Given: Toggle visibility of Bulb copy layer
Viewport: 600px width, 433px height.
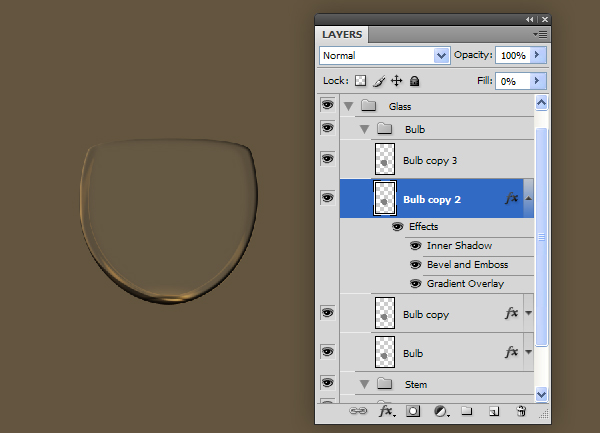Looking at the screenshot, I should pyautogui.click(x=328, y=313).
